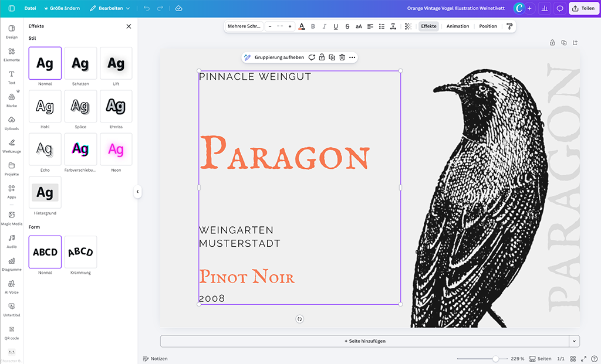Delete the selected group
Viewport: 601px width, 364px height.
pos(342,57)
